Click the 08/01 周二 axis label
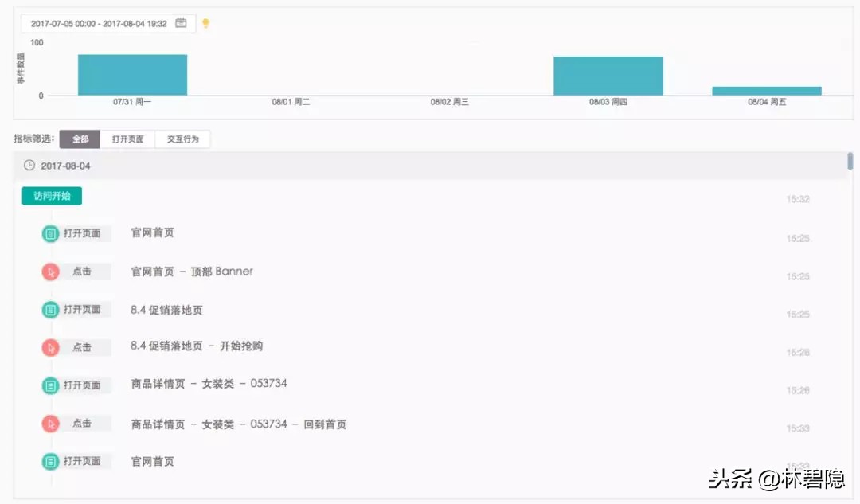 click(x=291, y=102)
